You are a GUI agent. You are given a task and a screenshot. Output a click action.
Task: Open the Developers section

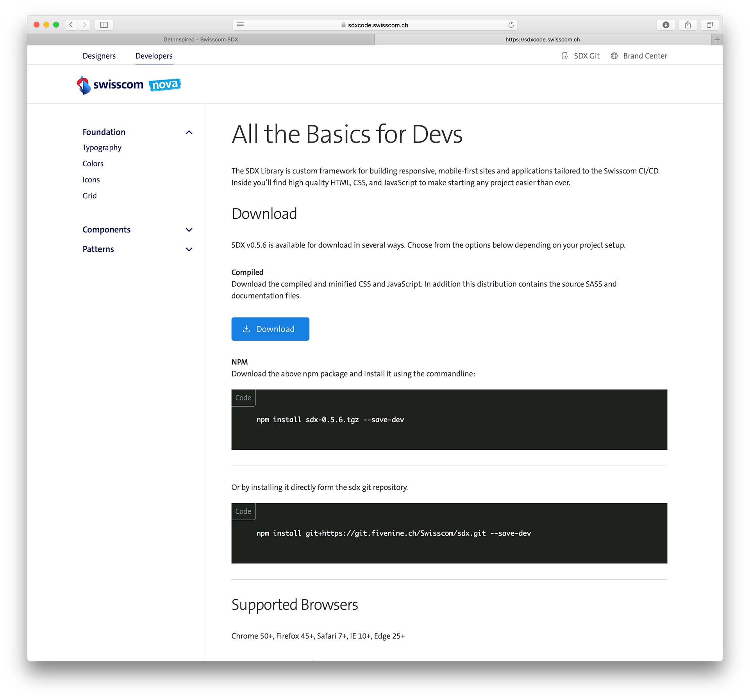click(154, 56)
